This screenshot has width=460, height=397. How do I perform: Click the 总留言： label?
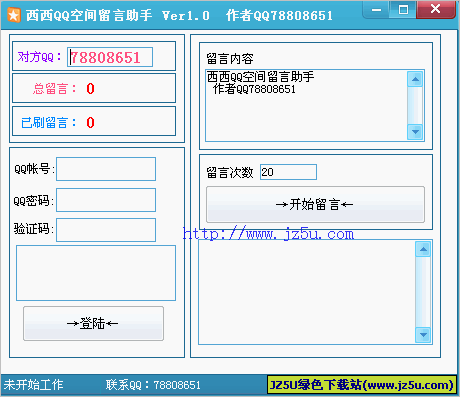(55, 89)
